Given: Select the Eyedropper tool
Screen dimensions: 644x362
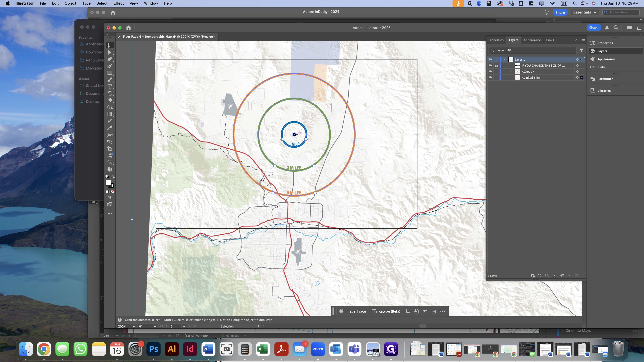Looking at the screenshot, I should [x=110, y=128].
